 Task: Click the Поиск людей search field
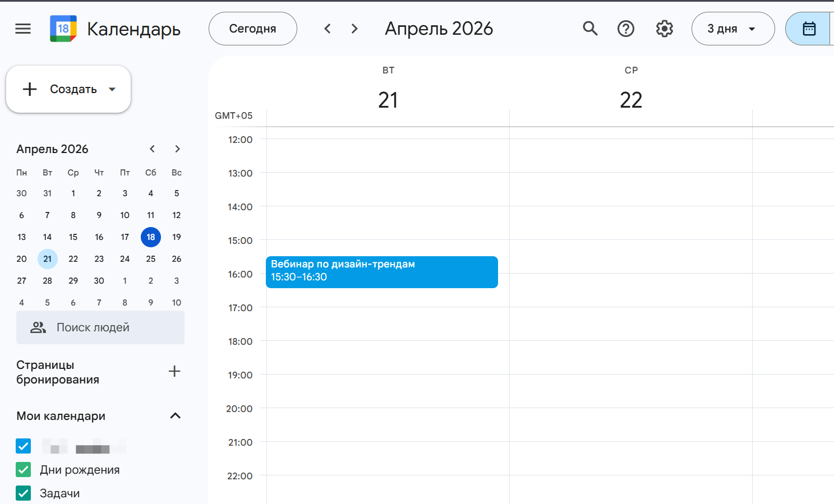tap(100, 327)
